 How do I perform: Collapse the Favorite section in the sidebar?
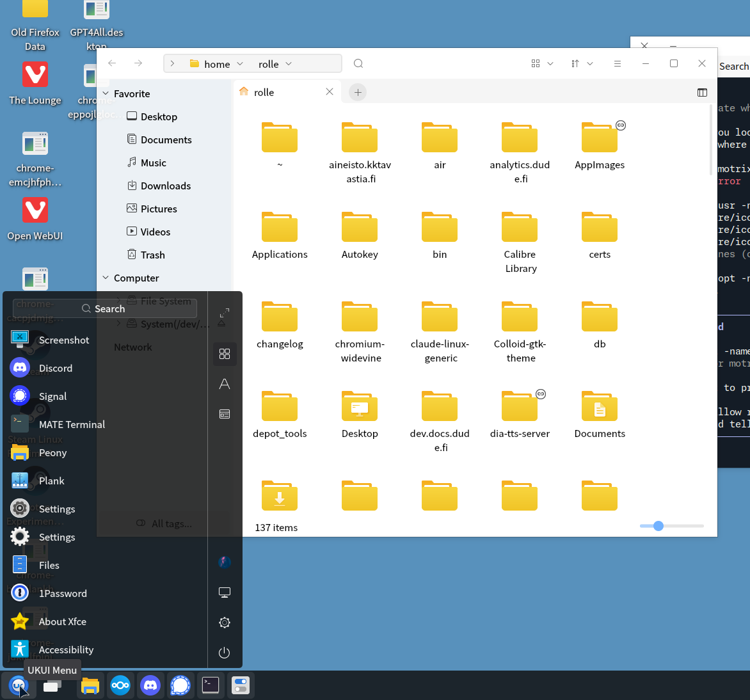(x=106, y=93)
